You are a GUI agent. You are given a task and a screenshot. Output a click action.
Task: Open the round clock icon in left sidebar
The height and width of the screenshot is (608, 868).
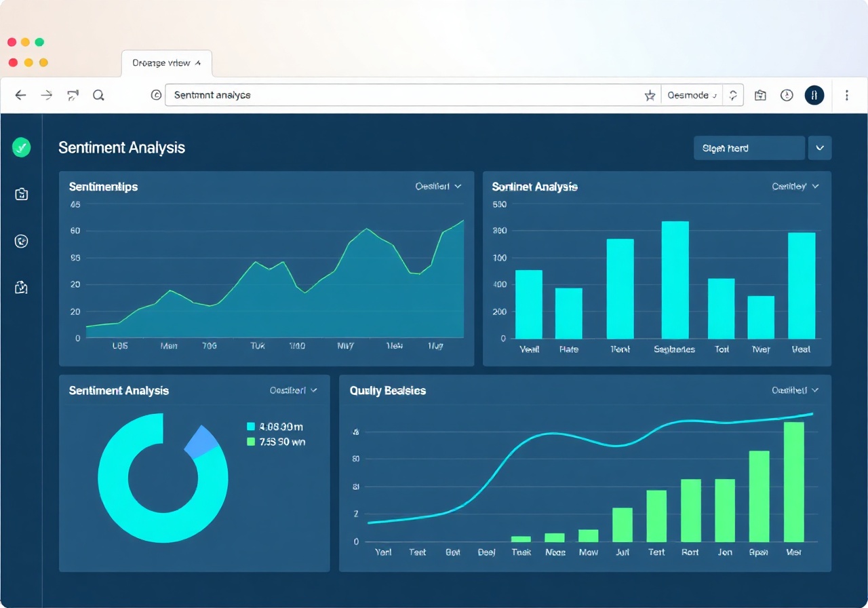pos(22,241)
